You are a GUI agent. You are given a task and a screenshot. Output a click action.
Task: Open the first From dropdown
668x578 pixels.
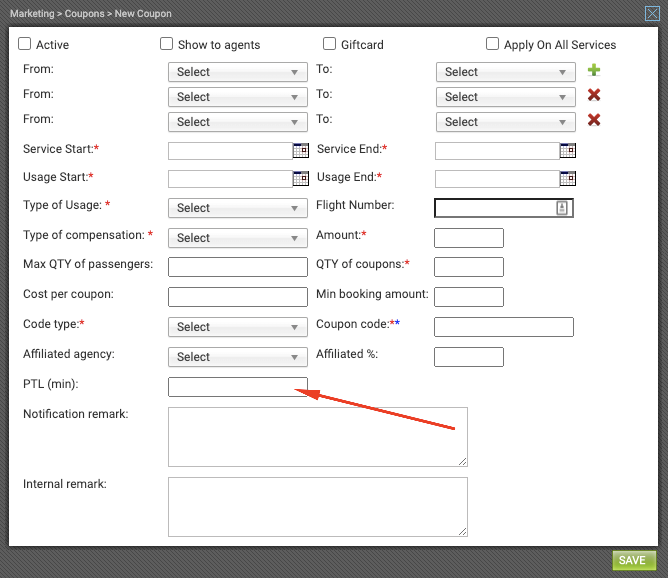(238, 72)
